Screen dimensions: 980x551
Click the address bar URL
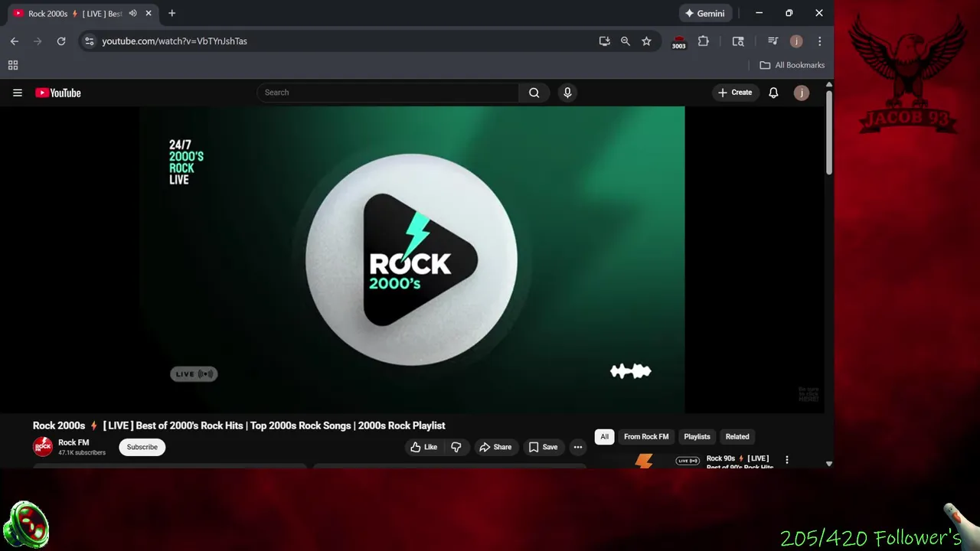[x=175, y=41]
